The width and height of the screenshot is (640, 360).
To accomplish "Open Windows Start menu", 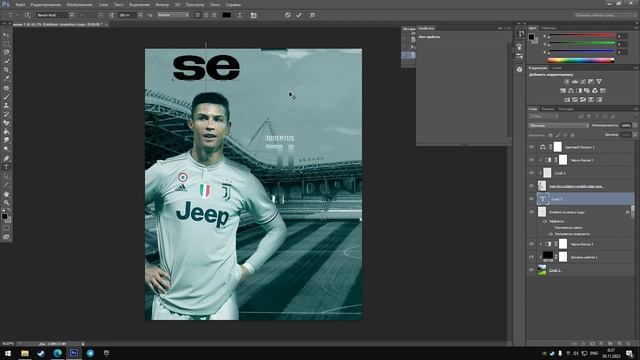I will point(8,353).
